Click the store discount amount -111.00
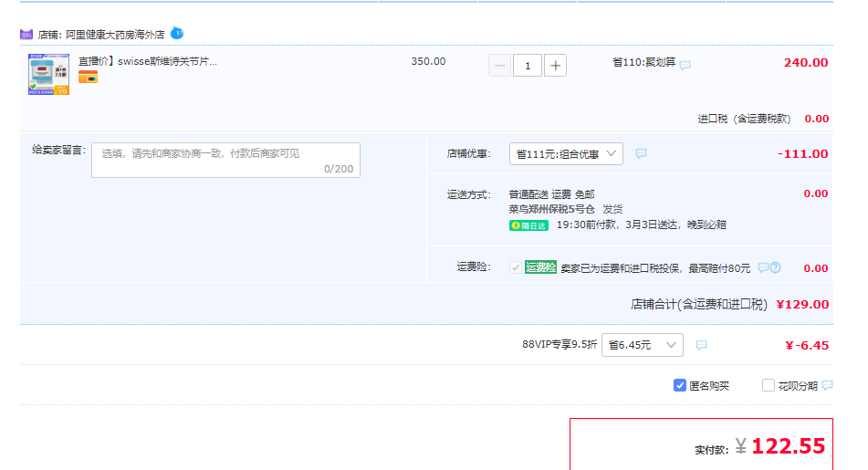This screenshot has height=470, width=868. 802,154
